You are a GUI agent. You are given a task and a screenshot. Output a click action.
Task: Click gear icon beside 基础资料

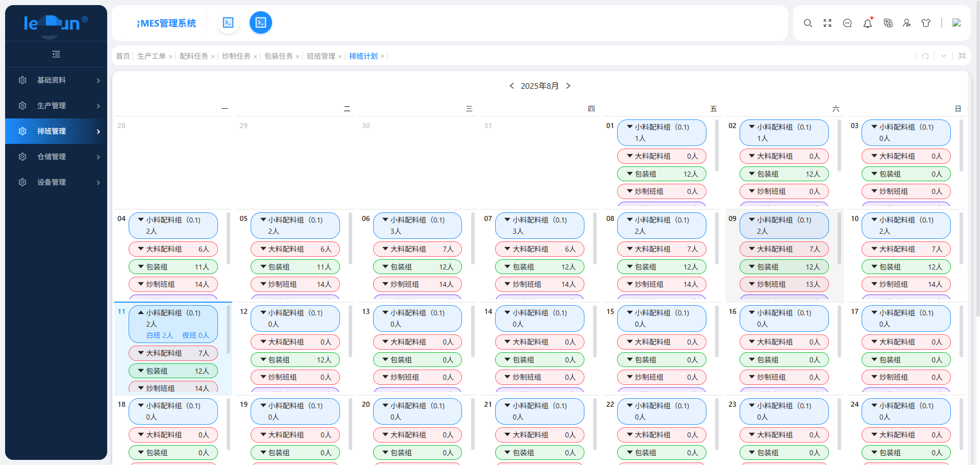pos(22,80)
